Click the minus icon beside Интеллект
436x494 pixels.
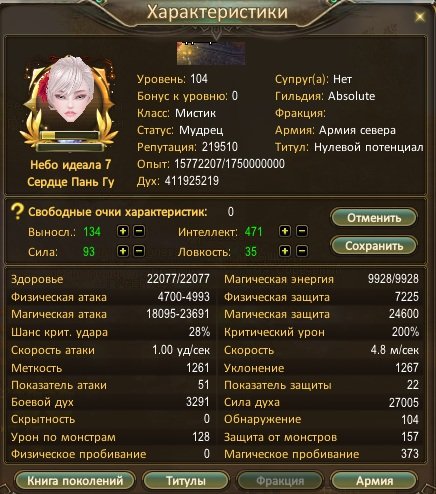point(302,231)
